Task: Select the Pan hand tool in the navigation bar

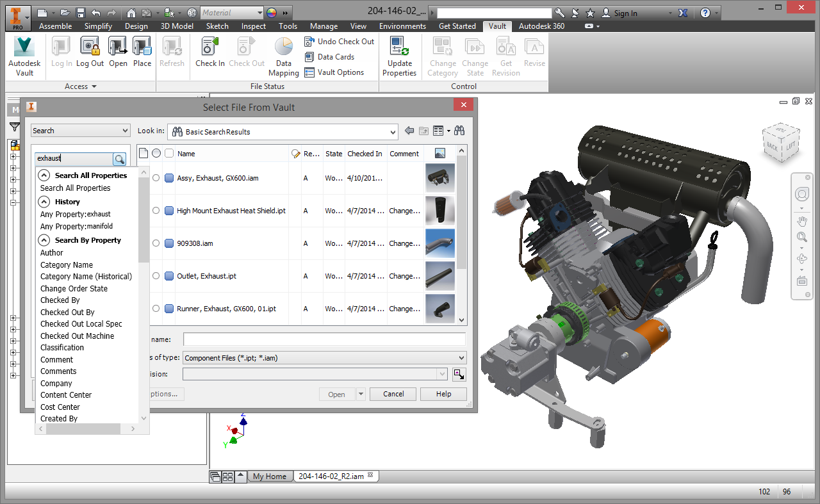Action: (x=801, y=222)
